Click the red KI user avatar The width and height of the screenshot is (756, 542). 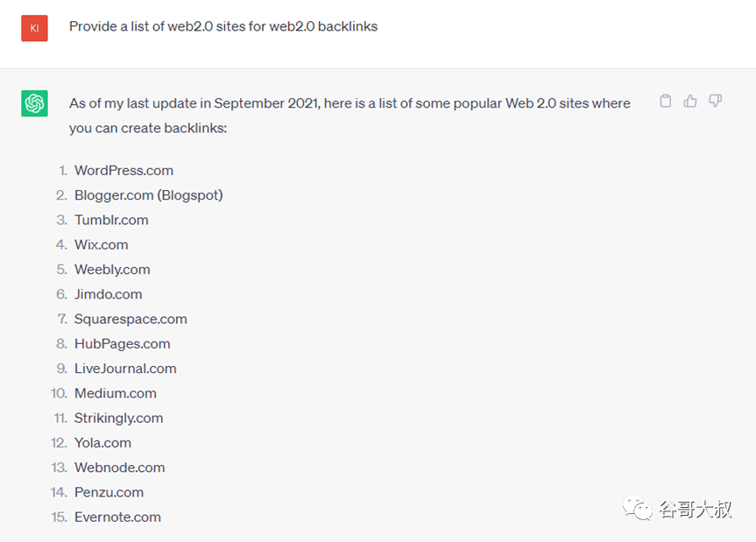click(35, 27)
